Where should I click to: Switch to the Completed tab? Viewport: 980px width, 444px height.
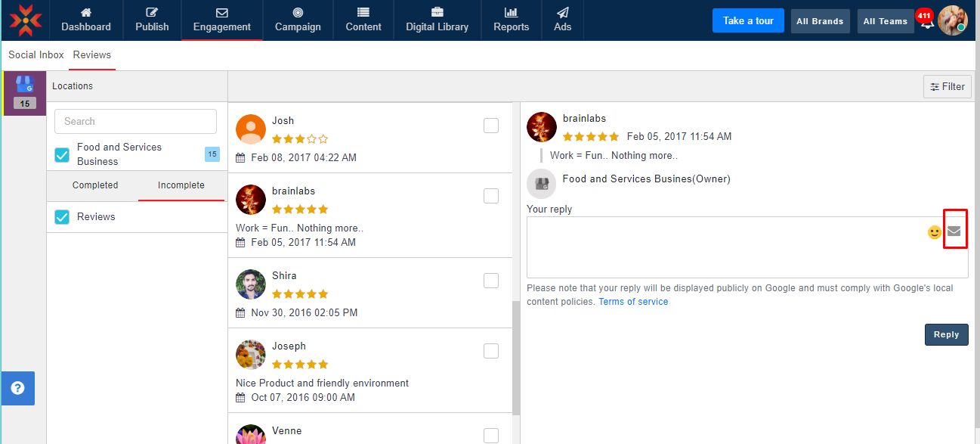[95, 185]
